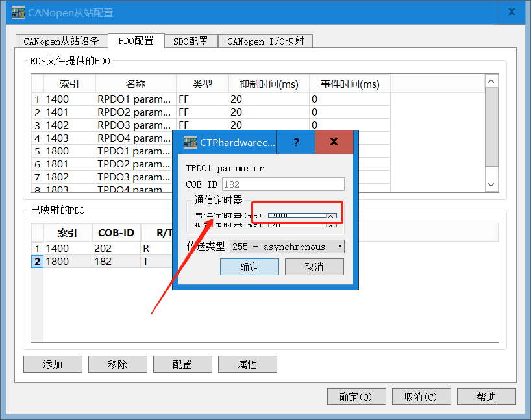This screenshot has width=531, height=420.
Task: Click the inhibit time 20 in the 1401 row
Action: (269, 112)
